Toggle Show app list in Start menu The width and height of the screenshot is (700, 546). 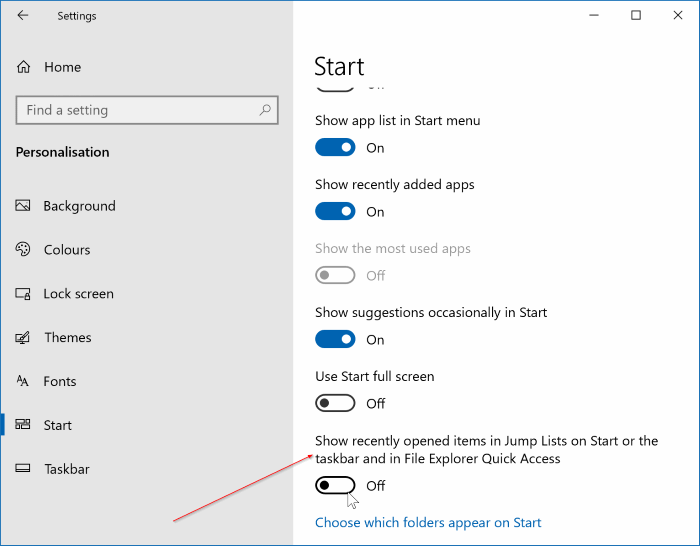pyautogui.click(x=335, y=147)
